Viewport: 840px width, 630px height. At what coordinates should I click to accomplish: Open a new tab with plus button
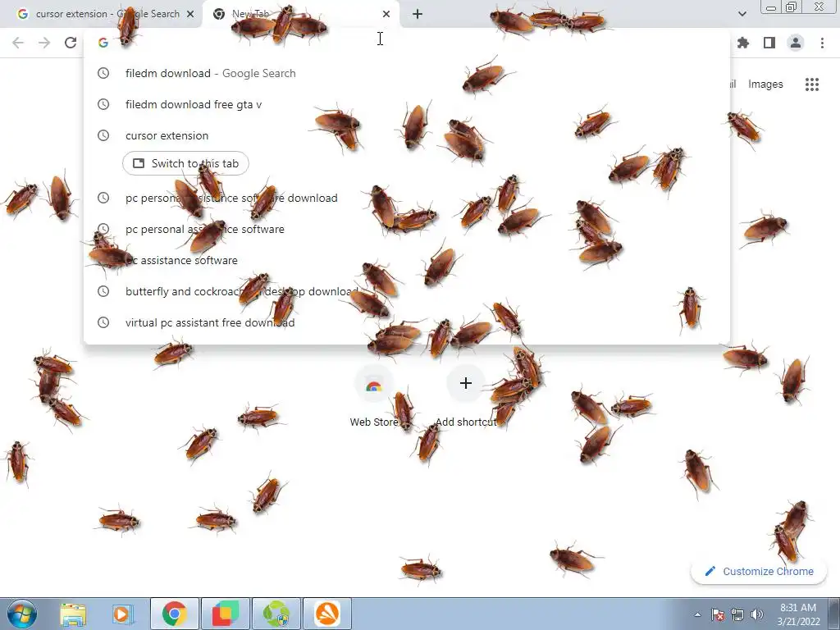[418, 14]
